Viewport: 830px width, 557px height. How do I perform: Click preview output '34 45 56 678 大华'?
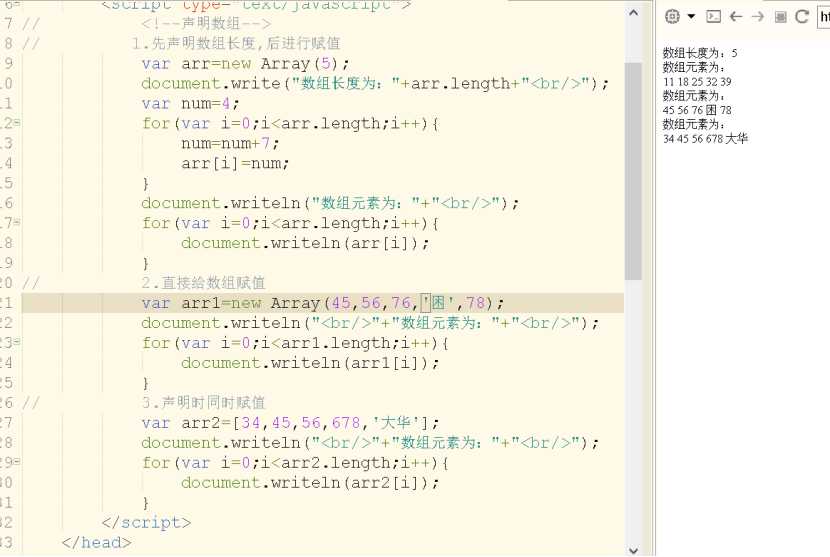click(x=705, y=139)
